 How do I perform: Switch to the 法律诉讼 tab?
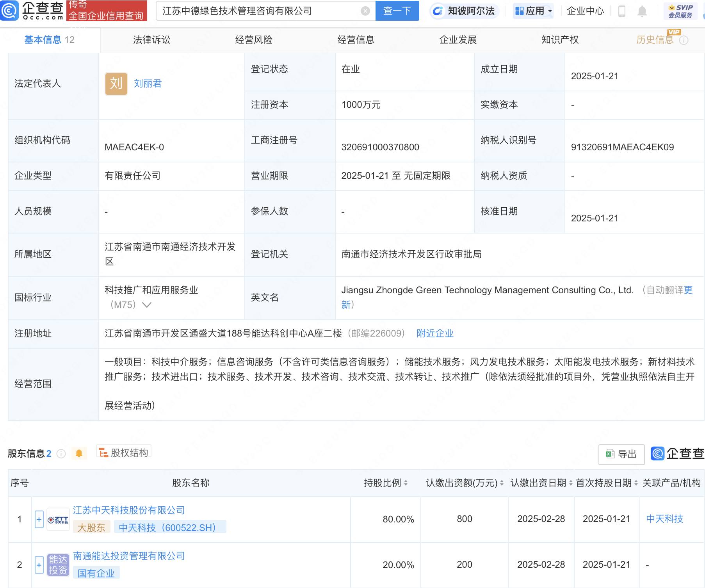point(151,40)
